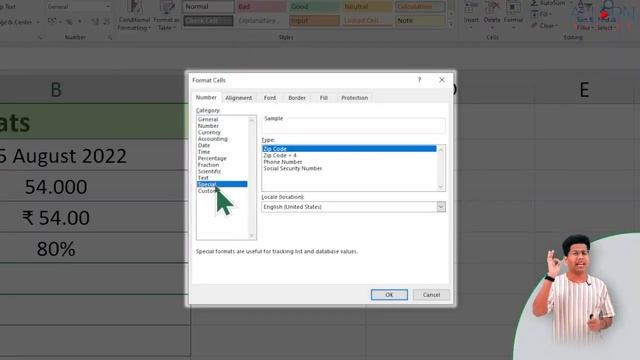Open Conditional Formatting in the ribbon

(x=134, y=16)
